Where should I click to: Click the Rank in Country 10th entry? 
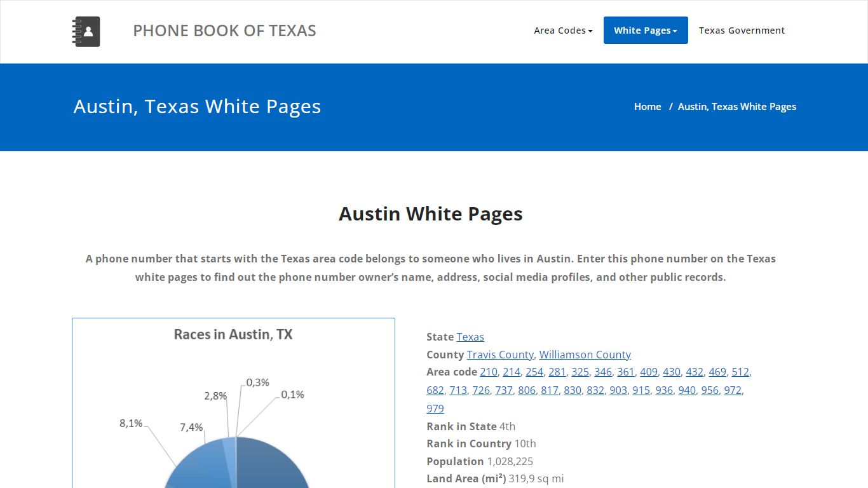tap(481, 444)
